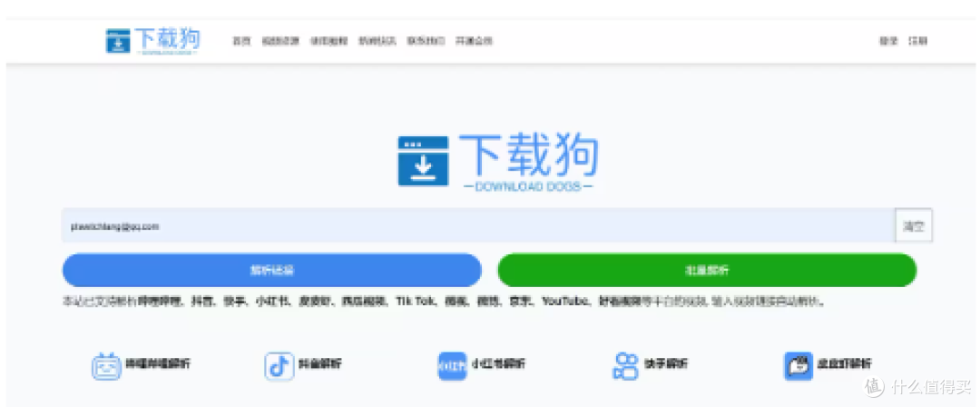Click the 登录 link at top right
The width and height of the screenshot is (980, 407).
point(888,41)
